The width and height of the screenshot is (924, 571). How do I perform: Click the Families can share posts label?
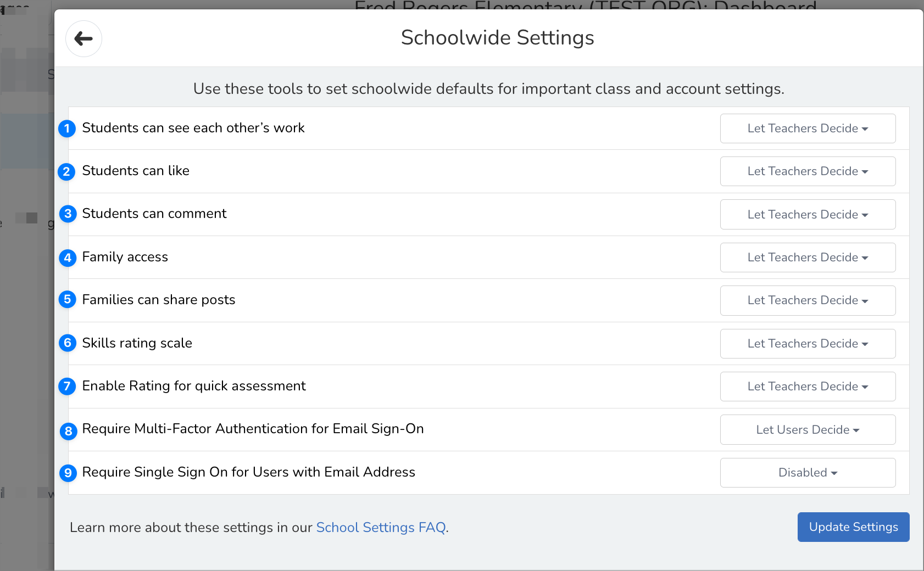159,300
